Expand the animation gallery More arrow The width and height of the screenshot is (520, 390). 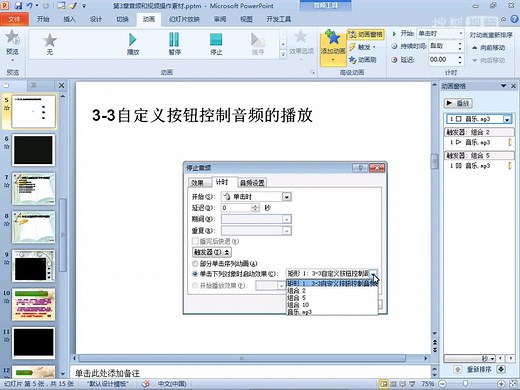(x=283, y=54)
